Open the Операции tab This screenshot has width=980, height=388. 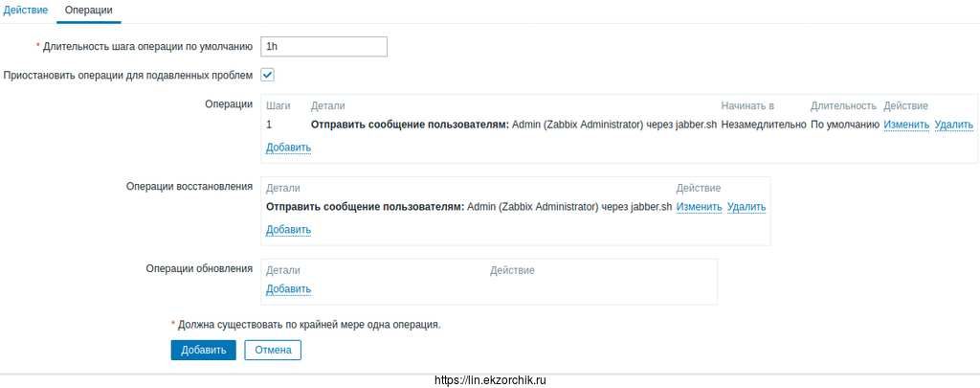(88, 10)
